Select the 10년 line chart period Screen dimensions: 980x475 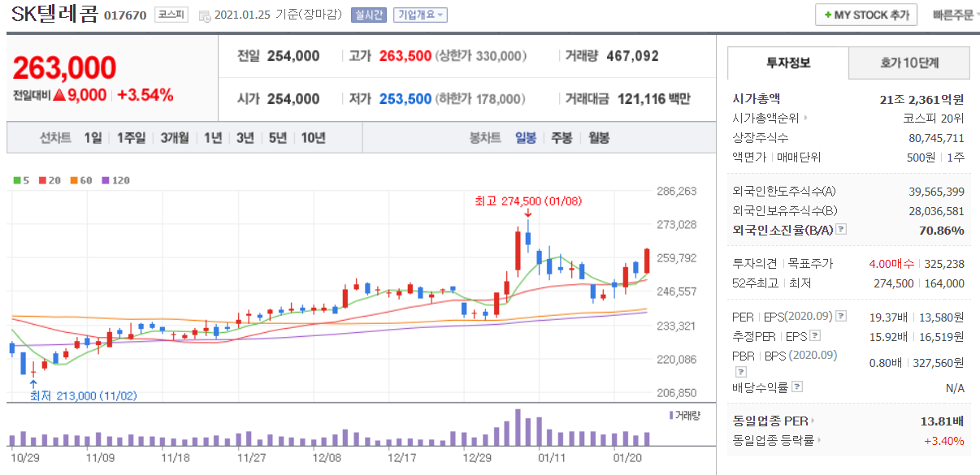[313, 137]
